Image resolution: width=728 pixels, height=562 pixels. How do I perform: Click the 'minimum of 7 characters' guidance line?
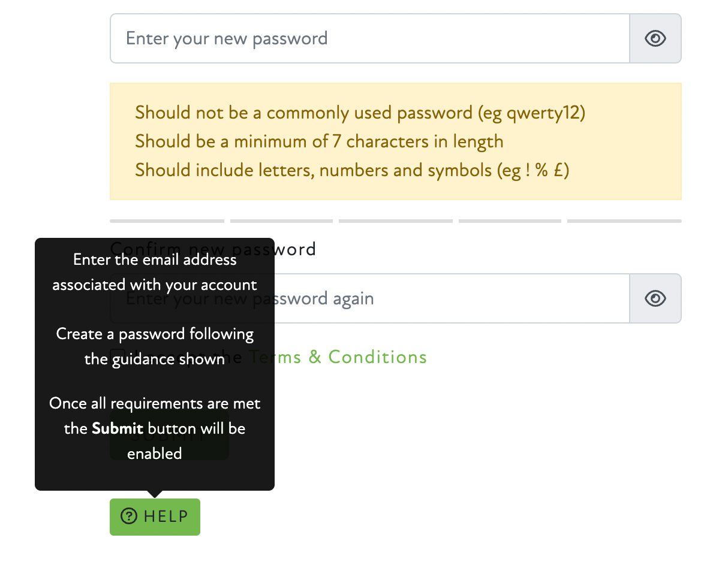coord(319,141)
